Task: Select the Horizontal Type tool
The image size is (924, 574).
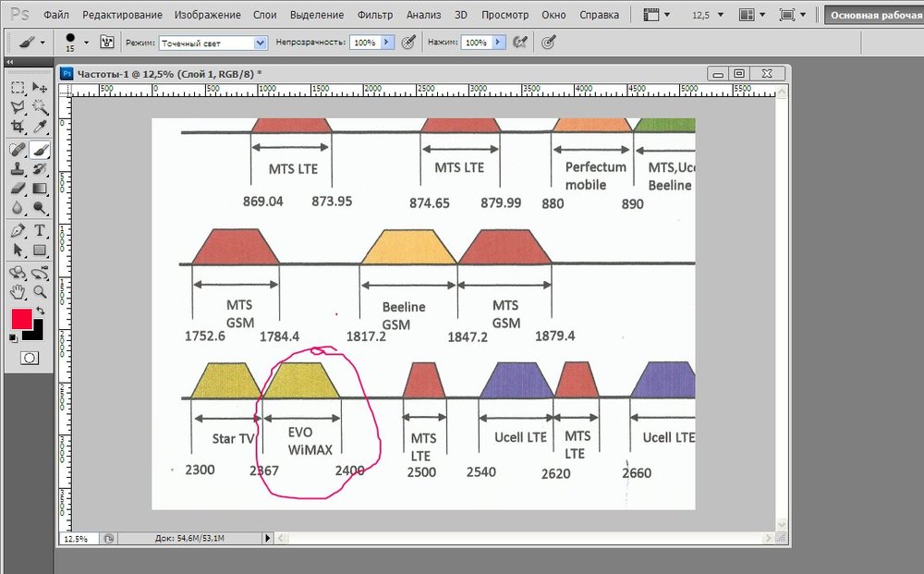Action: [x=40, y=230]
